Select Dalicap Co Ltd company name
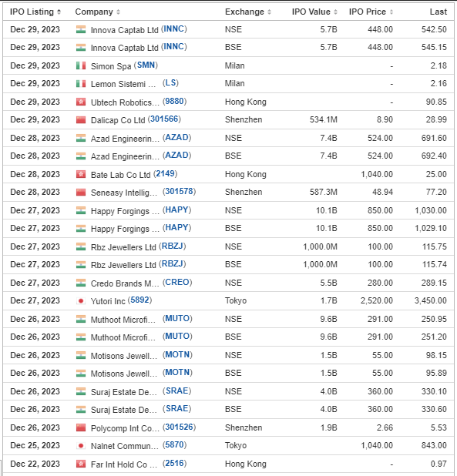Screen dimensions: 457x476 point(118,120)
